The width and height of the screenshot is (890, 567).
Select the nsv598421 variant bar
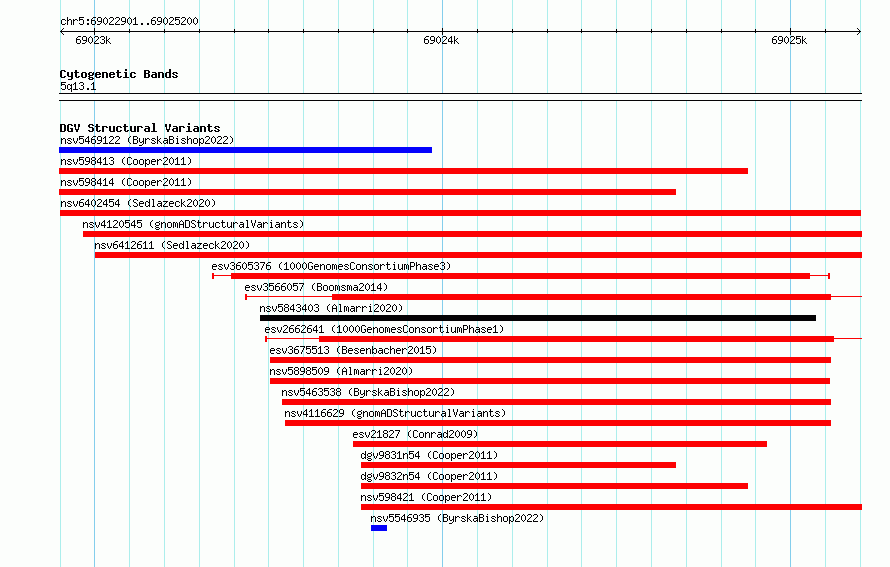611,507
